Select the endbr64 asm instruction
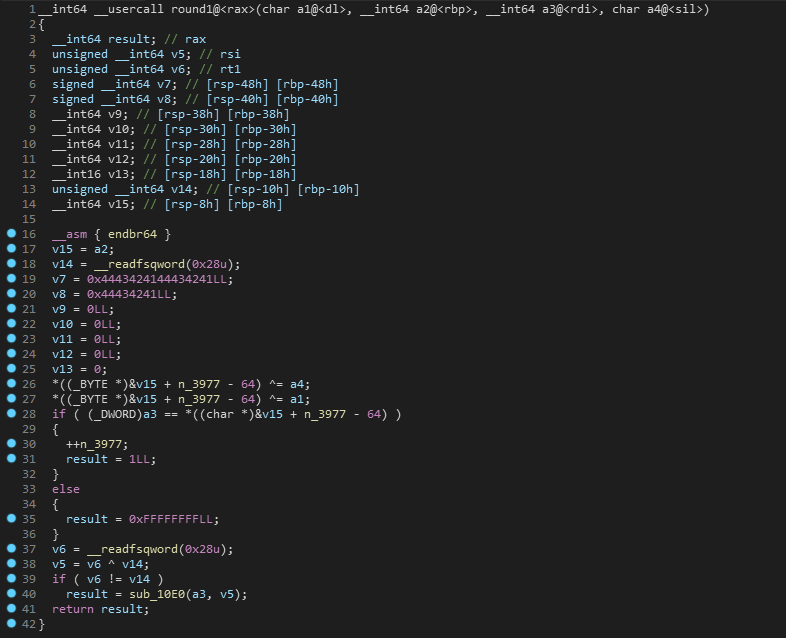Viewport: 786px width, 638px height. 132,234
